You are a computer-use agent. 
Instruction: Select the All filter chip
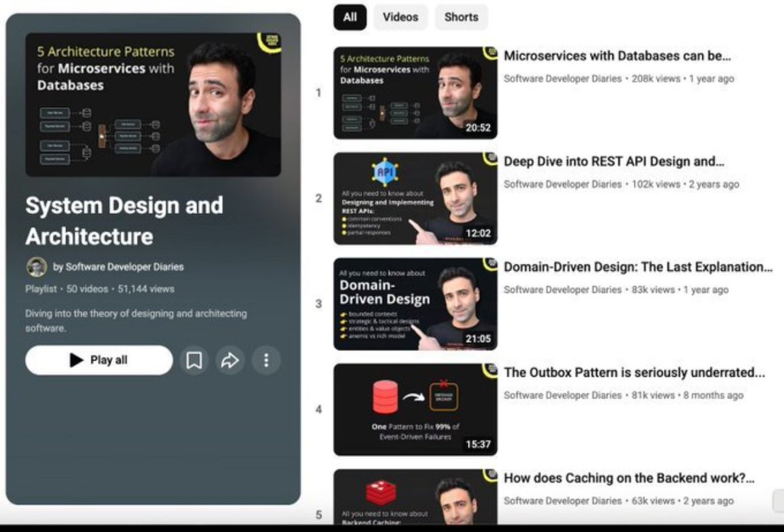tap(350, 17)
